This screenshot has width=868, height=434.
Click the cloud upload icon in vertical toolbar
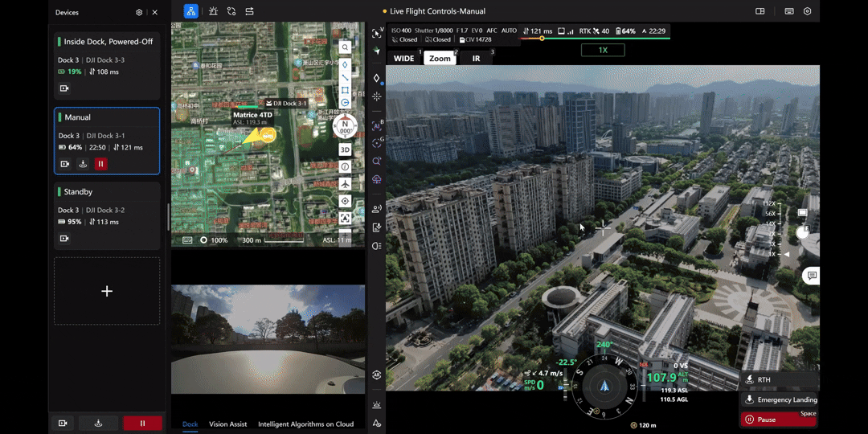pos(377,178)
